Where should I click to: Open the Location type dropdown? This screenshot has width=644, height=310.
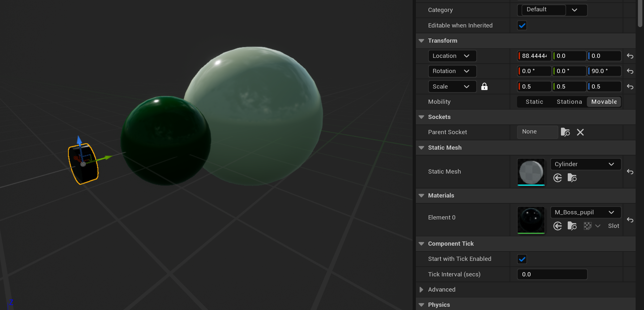452,56
